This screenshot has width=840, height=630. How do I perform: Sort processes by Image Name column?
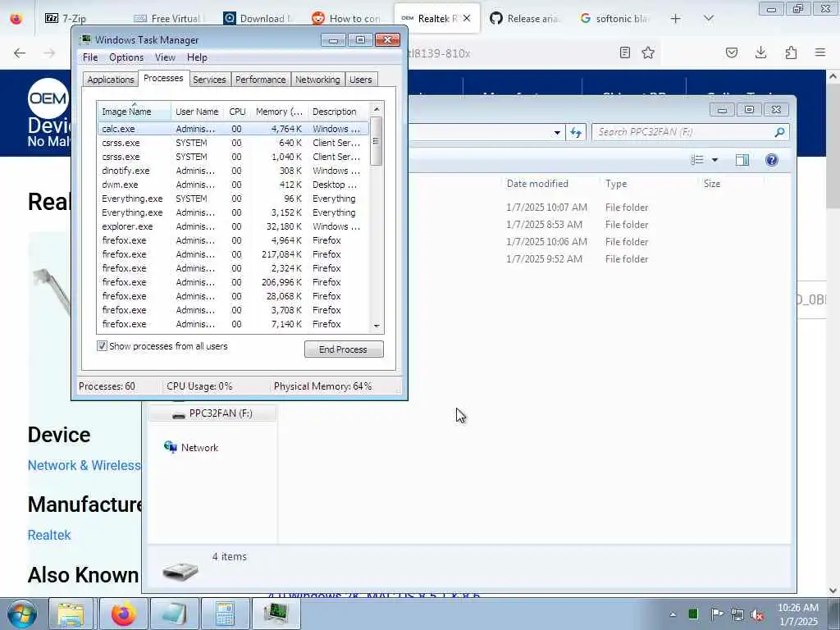(x=134, y=112)
